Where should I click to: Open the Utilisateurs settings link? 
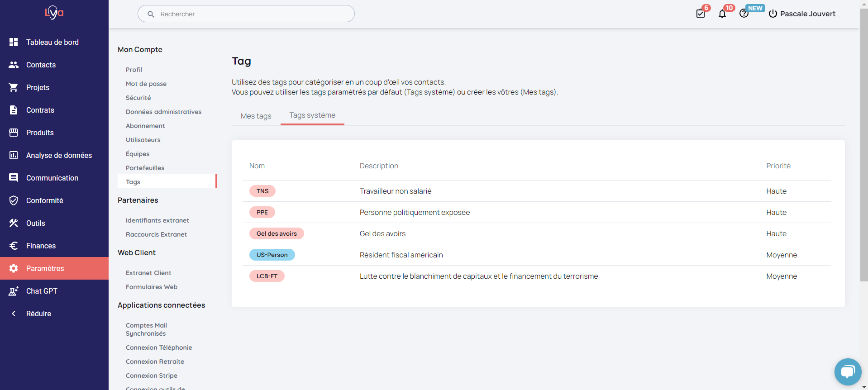point(143,140)
